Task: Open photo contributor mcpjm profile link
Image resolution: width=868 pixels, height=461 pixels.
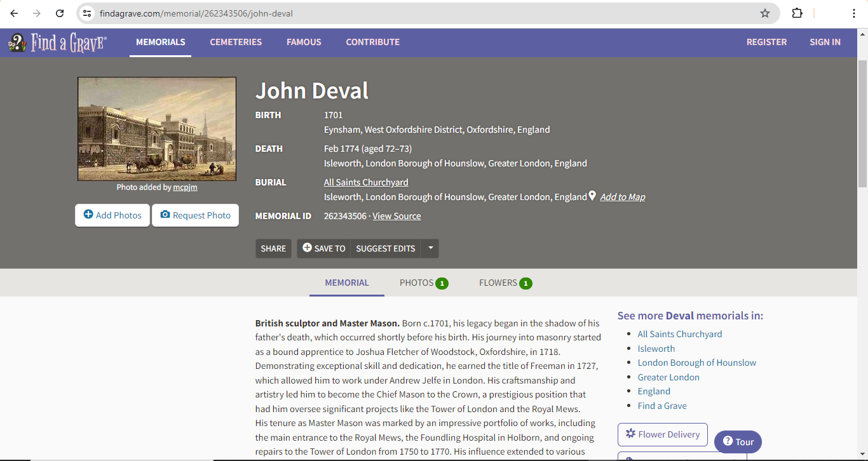Action: (x=185, y=187)
